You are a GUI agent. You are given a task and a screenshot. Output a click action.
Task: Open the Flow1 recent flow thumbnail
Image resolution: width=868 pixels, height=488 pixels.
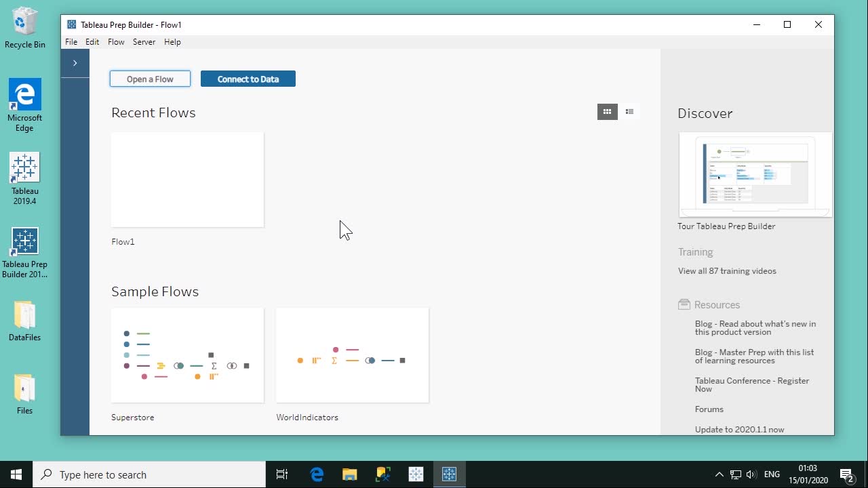coord(187,180)
